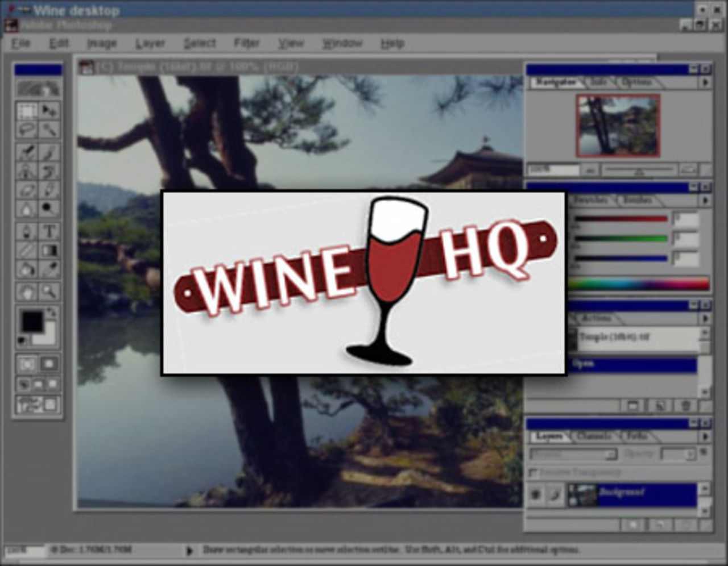Select the Type tool

[48, 231]
